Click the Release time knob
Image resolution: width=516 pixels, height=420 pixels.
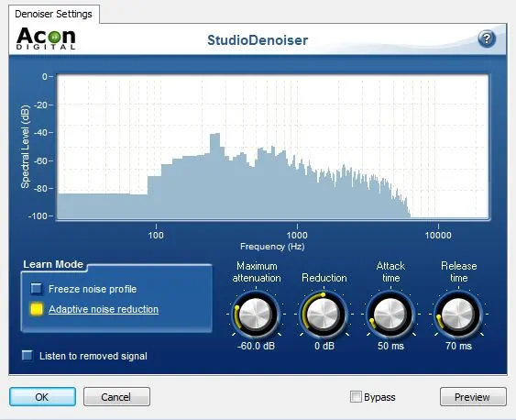458,314
